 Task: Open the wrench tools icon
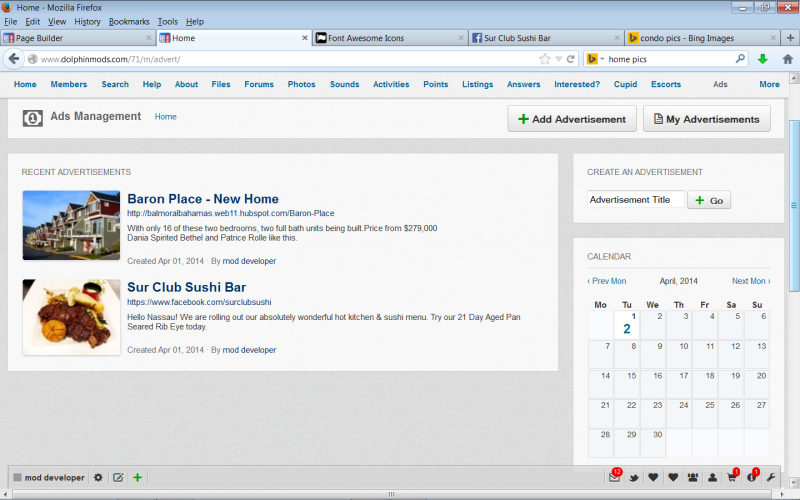[x=771, y=478]
